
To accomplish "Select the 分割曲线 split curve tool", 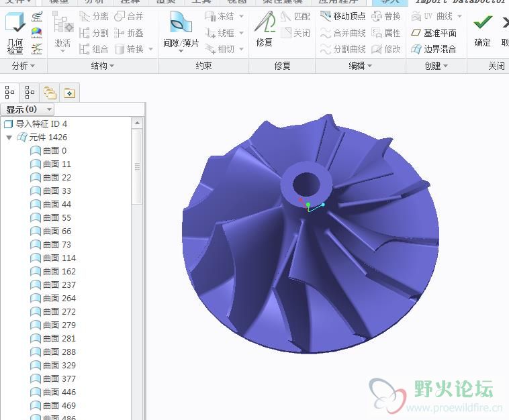I will (x=342, y=49).
